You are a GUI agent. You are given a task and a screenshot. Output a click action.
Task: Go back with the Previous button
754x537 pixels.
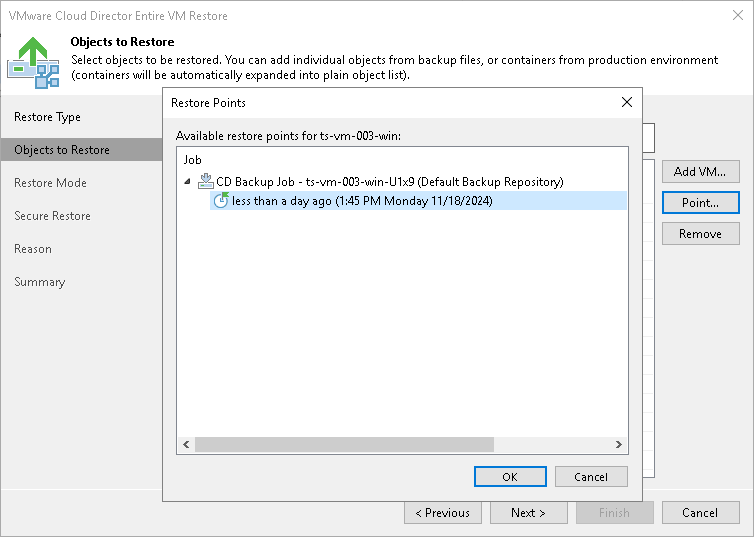[443, 513]
